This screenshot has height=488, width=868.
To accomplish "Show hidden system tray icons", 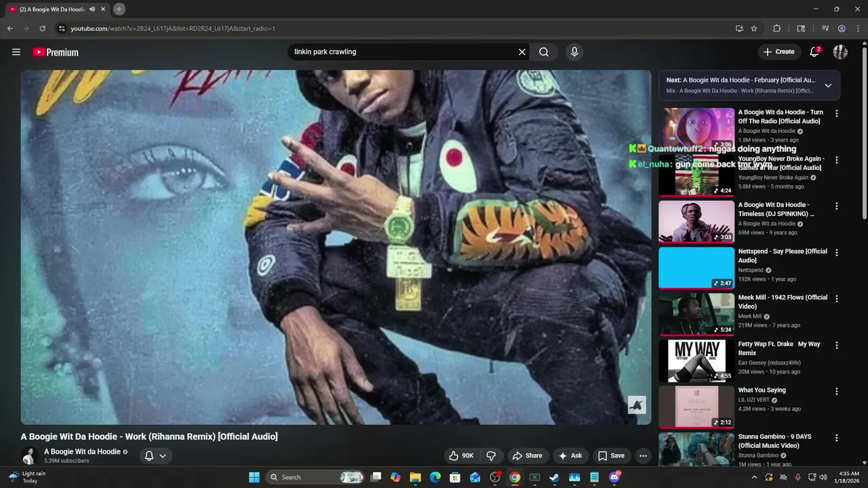I will tap(755, 477).
